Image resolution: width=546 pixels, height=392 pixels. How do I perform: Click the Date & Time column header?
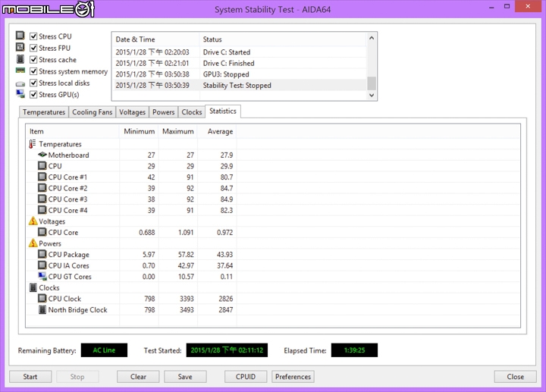click(155, 39)
